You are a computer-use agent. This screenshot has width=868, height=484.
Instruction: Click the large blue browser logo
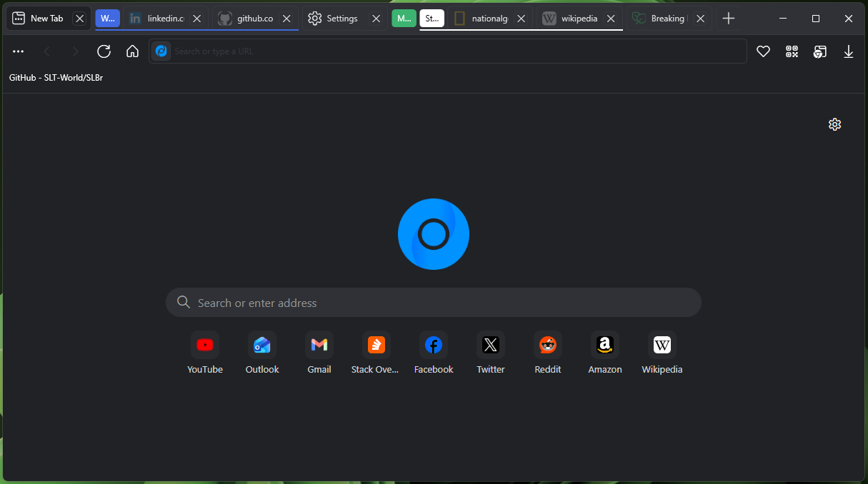434,234
